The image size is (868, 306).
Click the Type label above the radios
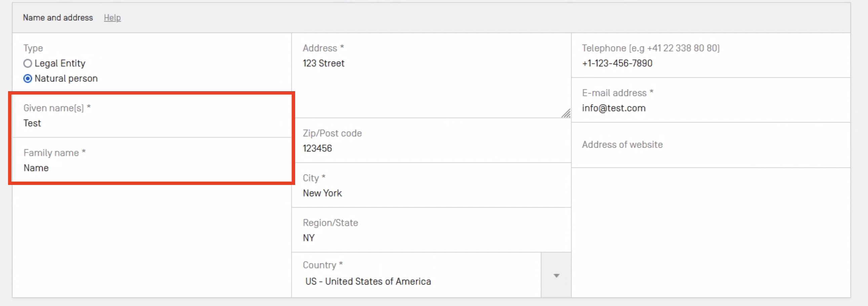(x=33, y=48)
